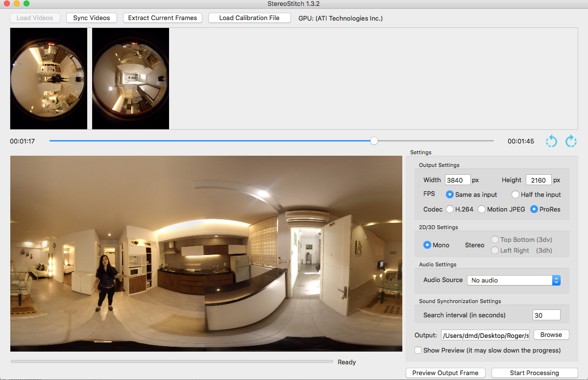Choose the Motion JPEG codec
The image size is (588, 380).
point(482,209)
